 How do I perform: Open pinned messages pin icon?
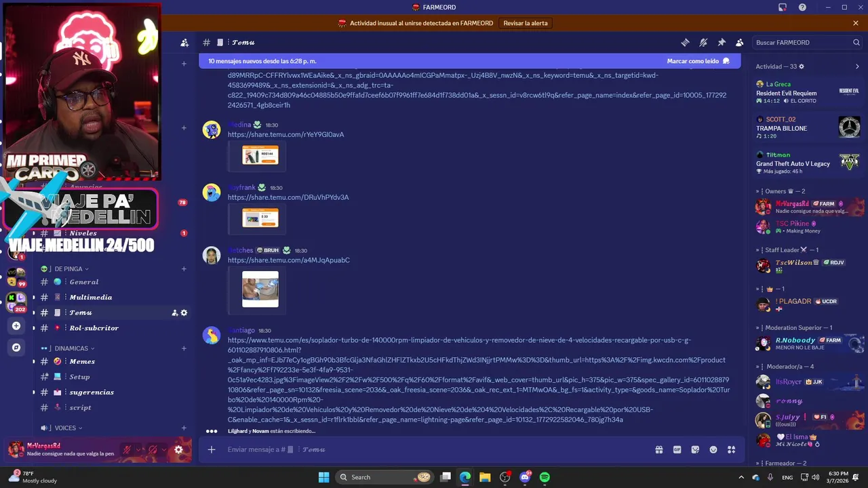pos(722,42)
